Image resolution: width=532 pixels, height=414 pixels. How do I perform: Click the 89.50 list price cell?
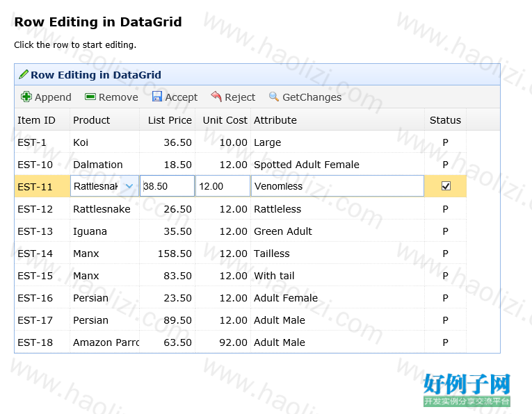[x=168, y=320]
